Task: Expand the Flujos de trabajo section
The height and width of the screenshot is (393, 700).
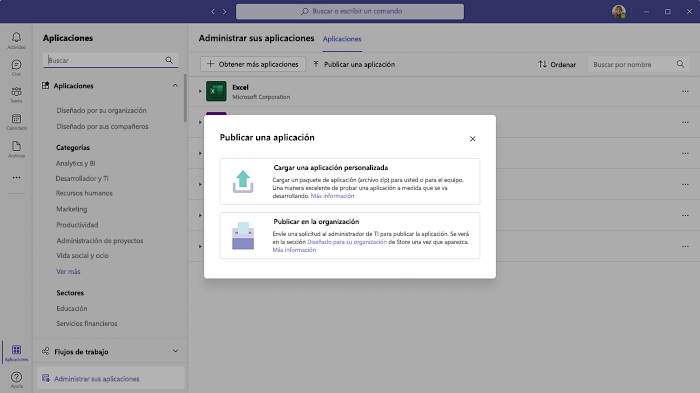Action: coord(175,351)
